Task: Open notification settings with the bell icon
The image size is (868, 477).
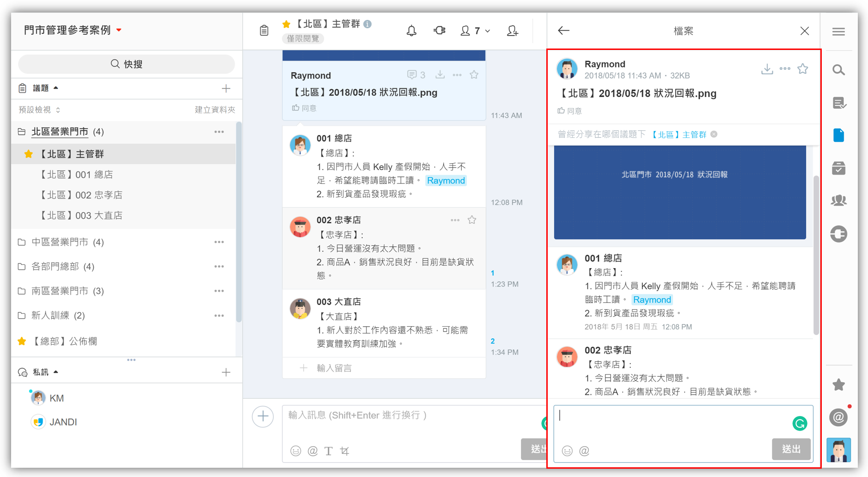Action: tap(411, 31)
